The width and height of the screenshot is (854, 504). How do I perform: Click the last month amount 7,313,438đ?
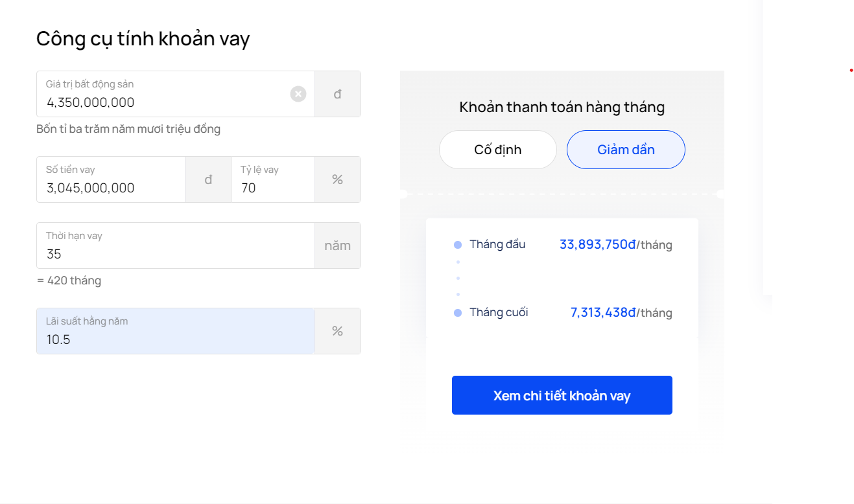coord(603,312)
